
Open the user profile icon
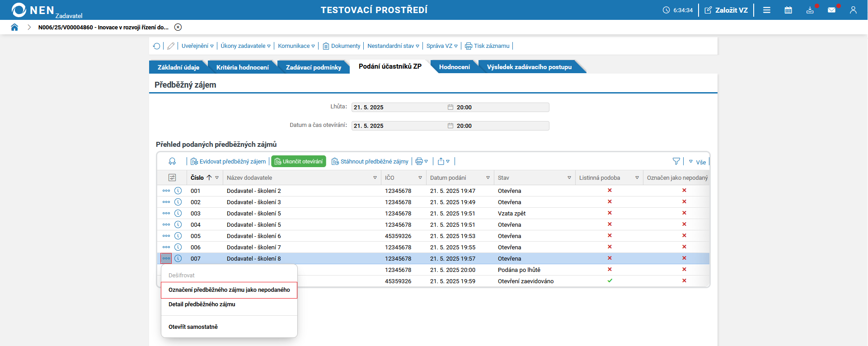[x=853, y=10]
